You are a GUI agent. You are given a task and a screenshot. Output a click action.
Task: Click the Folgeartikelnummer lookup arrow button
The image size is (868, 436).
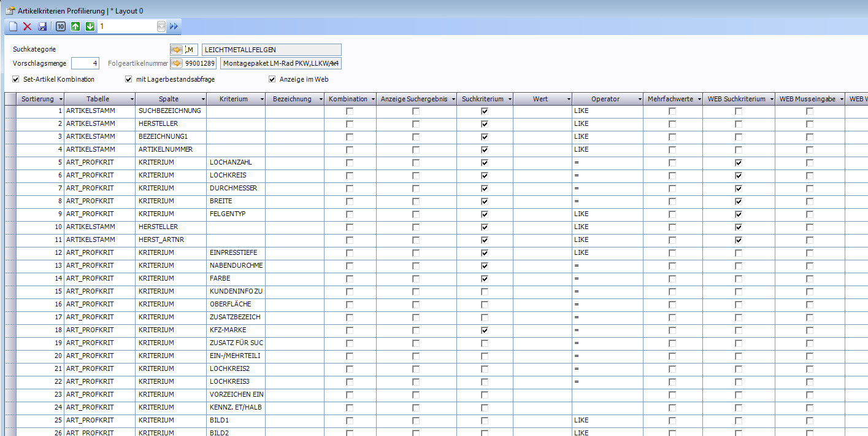click(x=177, y=63)
